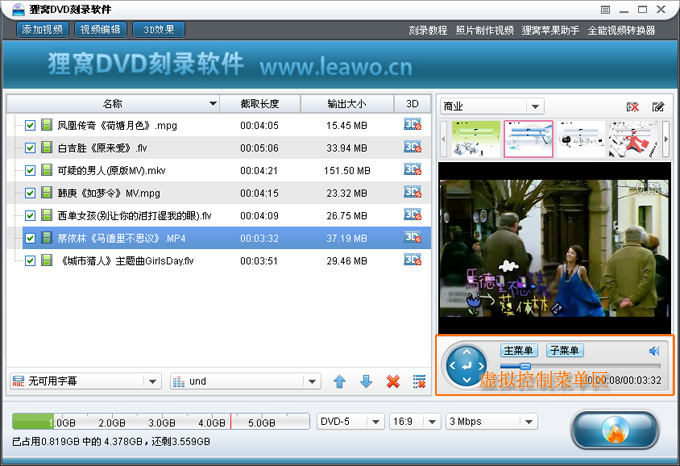Uncheck 蔡依林《马德里不思议》.MP4 checkbox

tap(30, 238)
